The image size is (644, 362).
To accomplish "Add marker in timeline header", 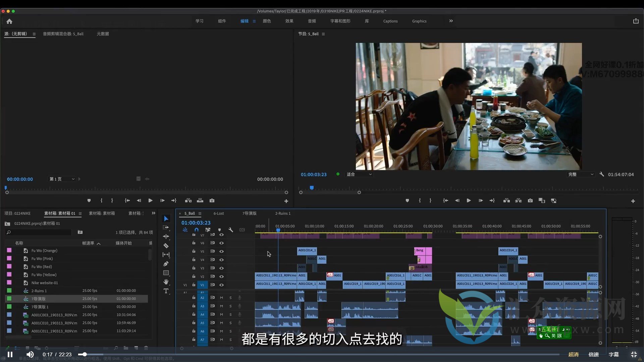I will (219, 230).
